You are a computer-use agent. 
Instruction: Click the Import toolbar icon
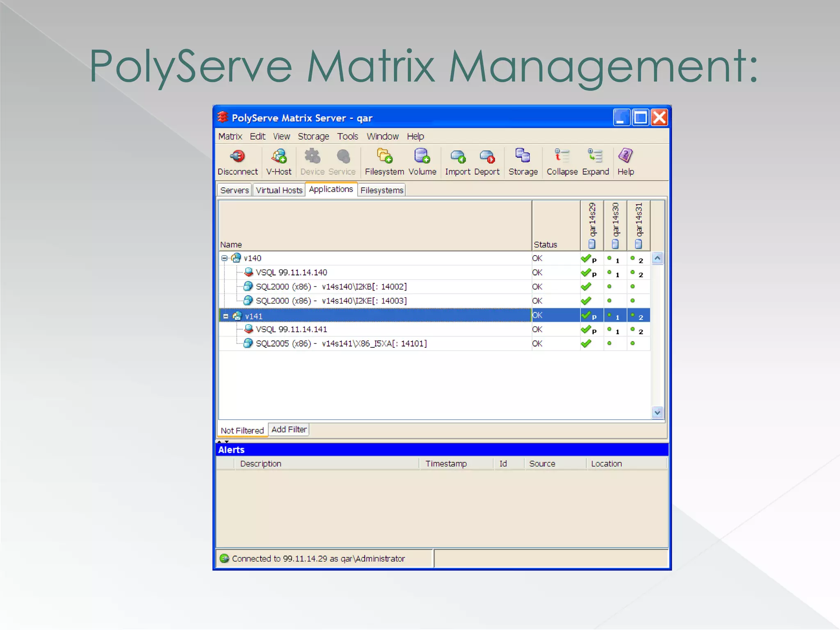coord(458,156)
